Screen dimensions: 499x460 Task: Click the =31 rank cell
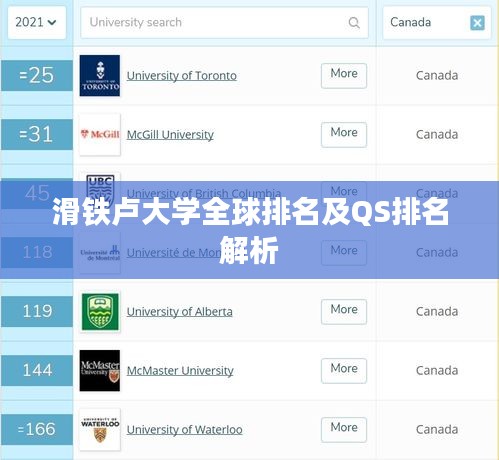coord(37,135)
